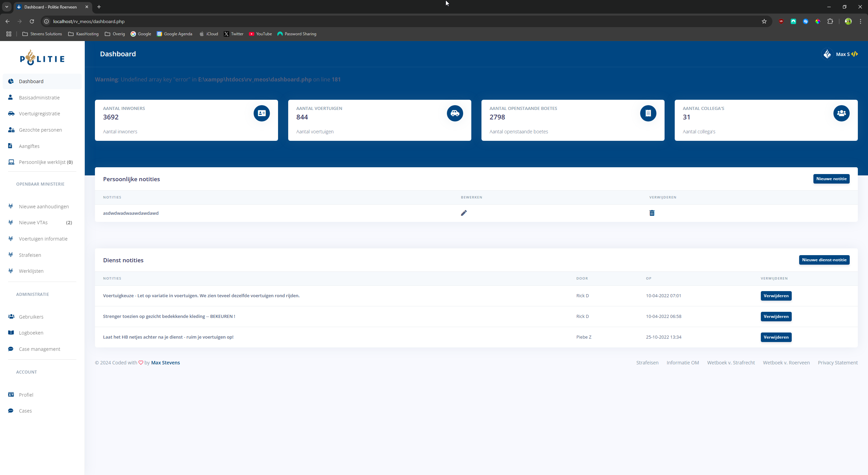Click the receipt icon on openstaande boetes card
This screenshot has width=868, height=475.
pyautogui.click(x=648, y=113)
